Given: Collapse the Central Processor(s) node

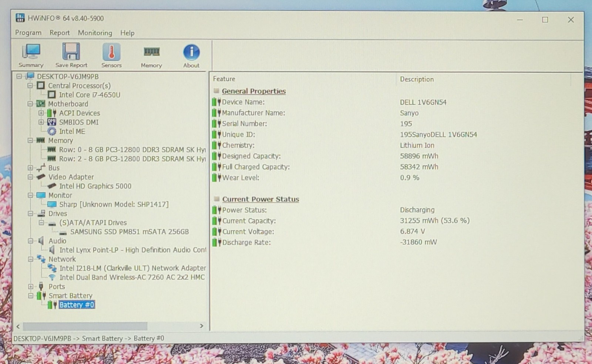Looking at the screenshot, I should click(x=30, y=85).
